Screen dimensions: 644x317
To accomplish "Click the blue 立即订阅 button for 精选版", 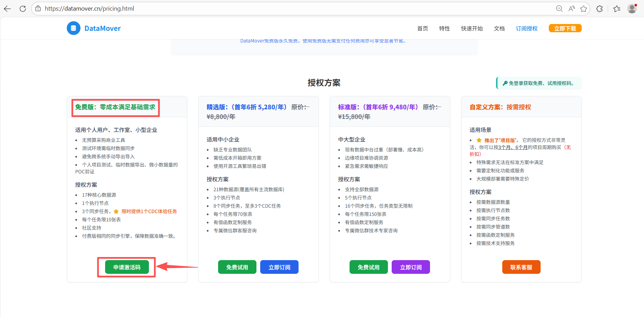I will (x=279, y=267).
